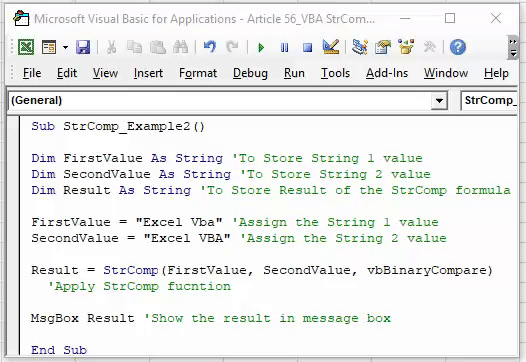Open the Insert menu
This screenshot has height=362, width=526.
(148, 73)
